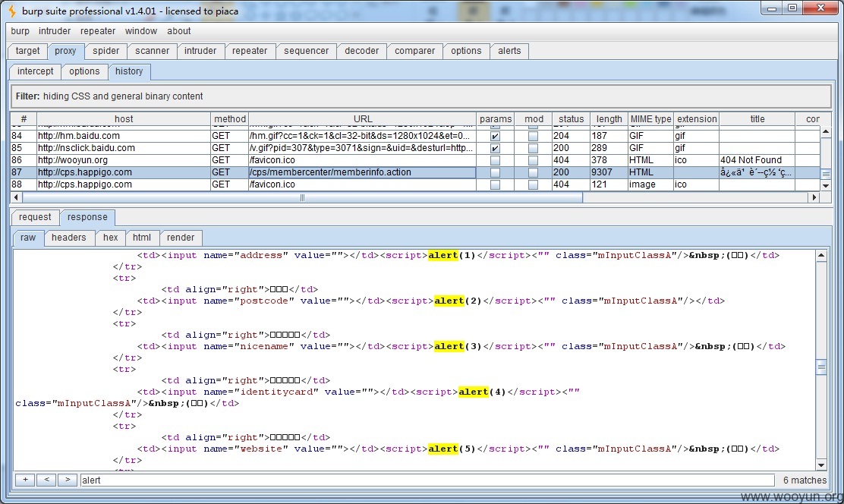Image resolution: width=844 pixels, height=504 pixels.
Task: Open the intruder tool tab
Action: (x=200, y=51)
